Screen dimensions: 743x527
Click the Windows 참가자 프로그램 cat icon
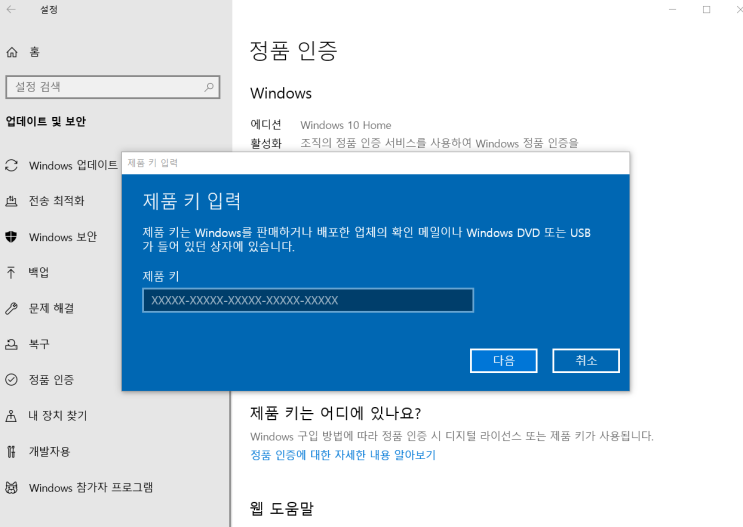11,487
